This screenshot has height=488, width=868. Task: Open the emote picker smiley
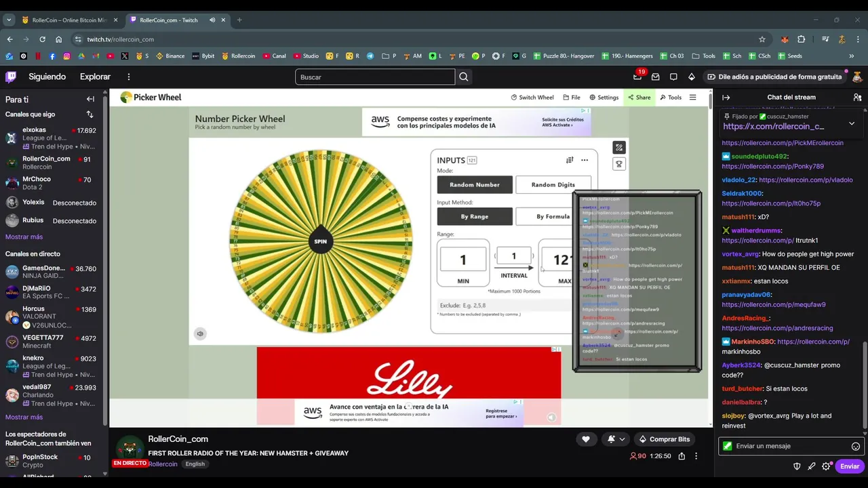pyautogui.click(x=856, y=446)
